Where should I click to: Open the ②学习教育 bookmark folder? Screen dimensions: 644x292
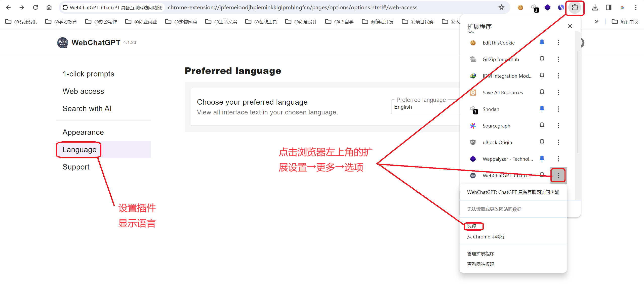point(61,22)
